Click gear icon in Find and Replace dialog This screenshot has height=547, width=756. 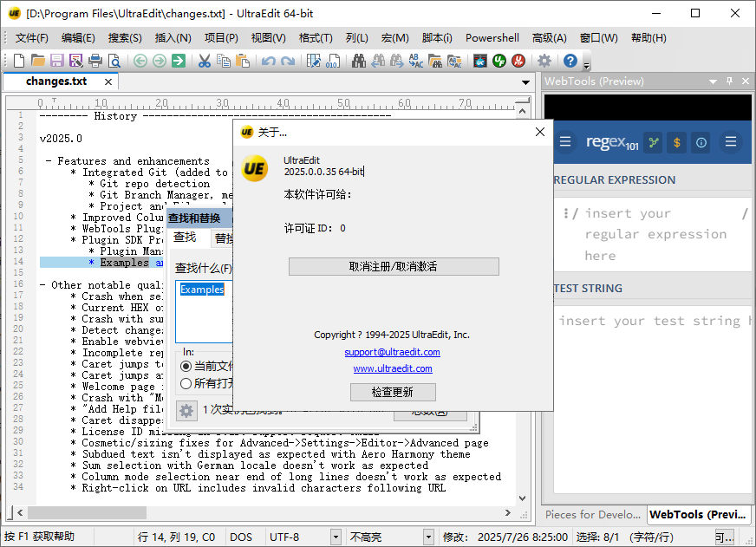coord(186,411)
